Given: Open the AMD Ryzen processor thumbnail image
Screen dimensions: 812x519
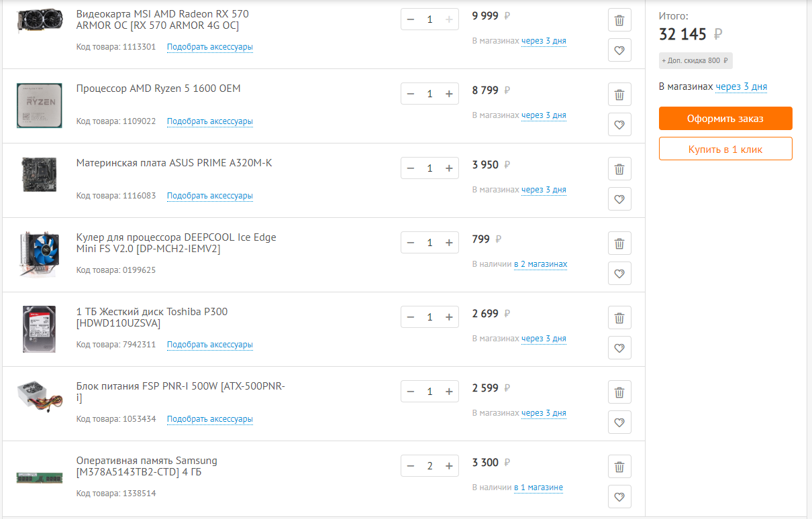Looking at the screenshot, I should coord(40,106).
